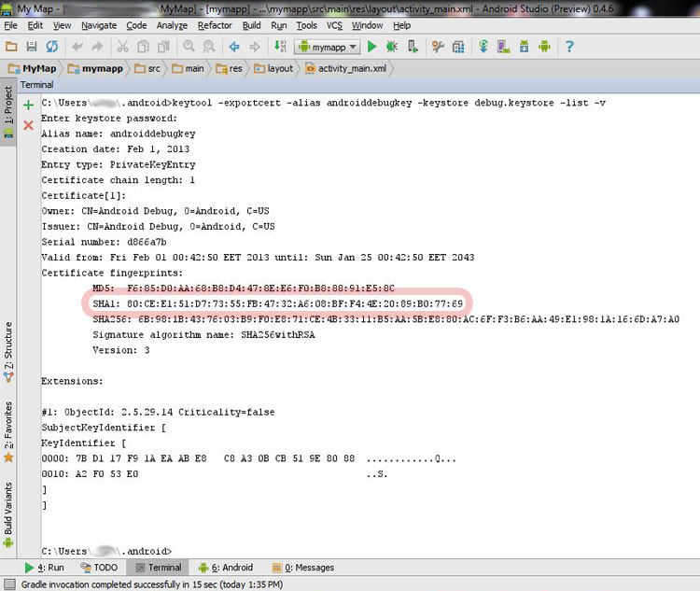700x591 pixels.
Task: Click the MD5 fingerprint line
Action: (243, 288)
